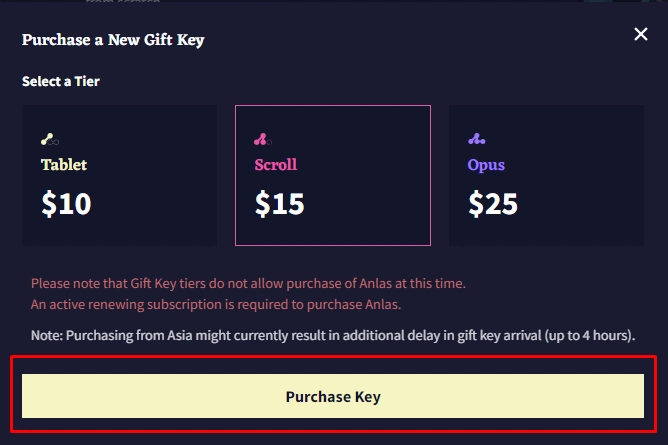Click the Purchase Key button
The image size is (668, 445).
[333, 396]
